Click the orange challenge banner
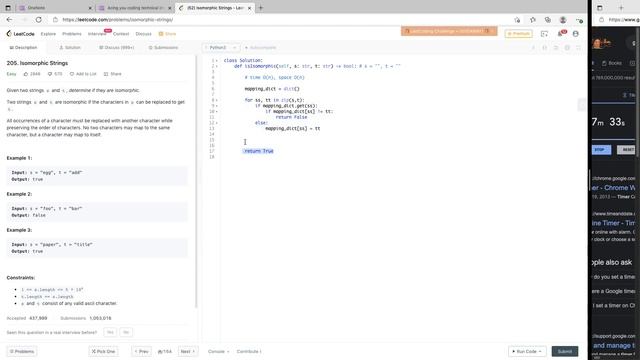This screenshot has height=360, width=640. (449, 31)
